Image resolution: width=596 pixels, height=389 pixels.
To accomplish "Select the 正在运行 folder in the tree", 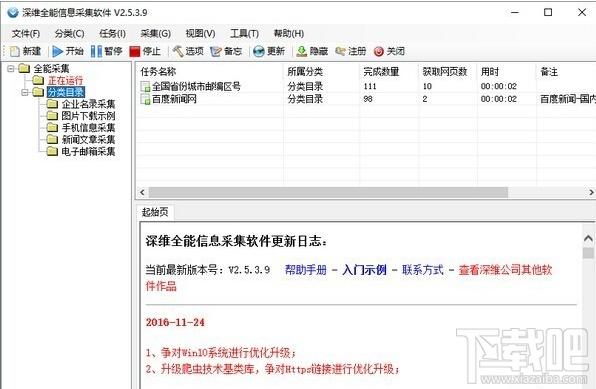I will tap(65, 80).
